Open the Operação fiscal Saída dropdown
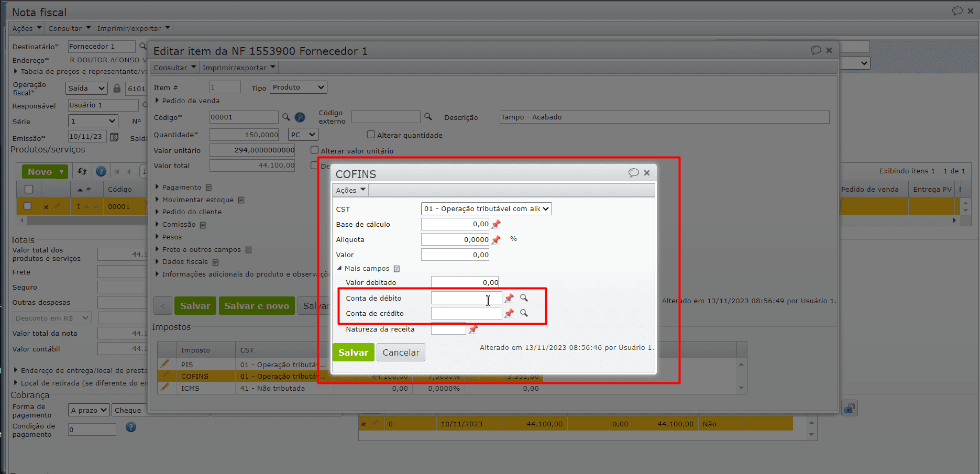Image resolution: width=980 pixels, height=474 pixels. (x=86, y=89)
